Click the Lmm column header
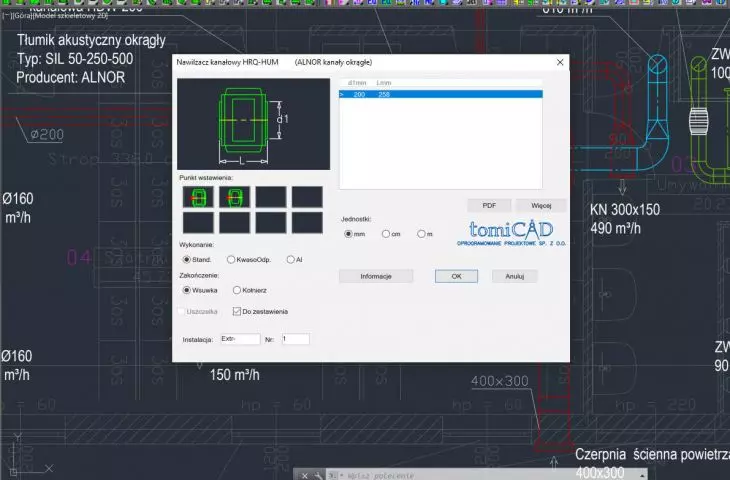The image size is (730, 480). (384, 83)
